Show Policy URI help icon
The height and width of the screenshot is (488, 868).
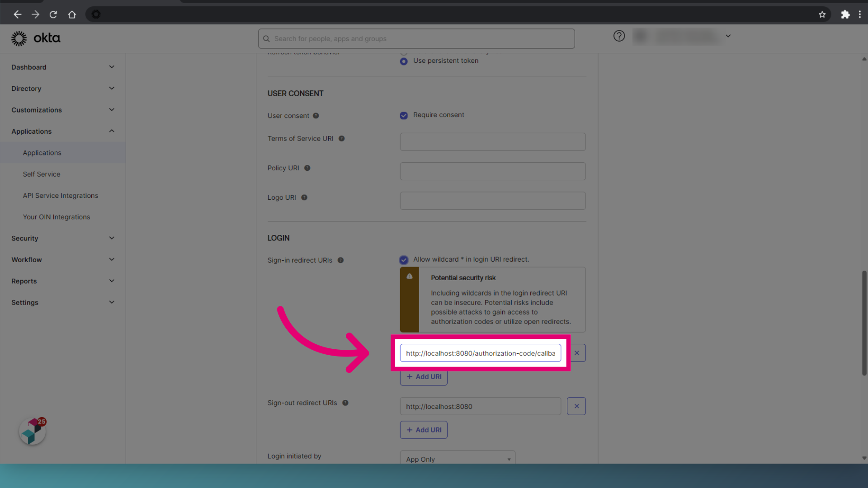pos(307,168)
